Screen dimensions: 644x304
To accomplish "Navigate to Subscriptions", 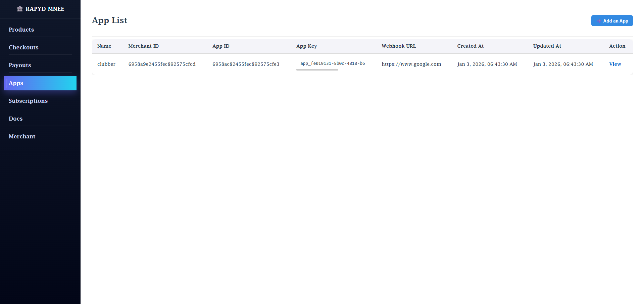I will click(40, 101).
